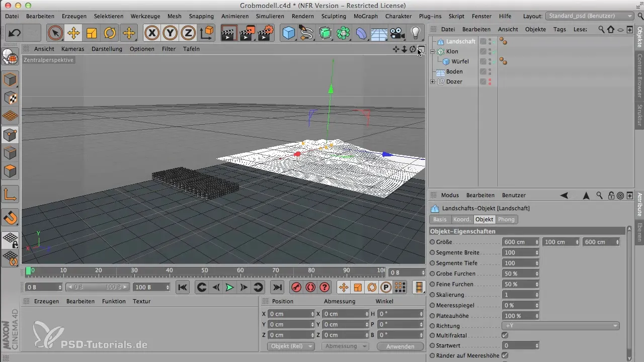
Task: Click the Undo arrow icon
Action: [x=15, y=33]
